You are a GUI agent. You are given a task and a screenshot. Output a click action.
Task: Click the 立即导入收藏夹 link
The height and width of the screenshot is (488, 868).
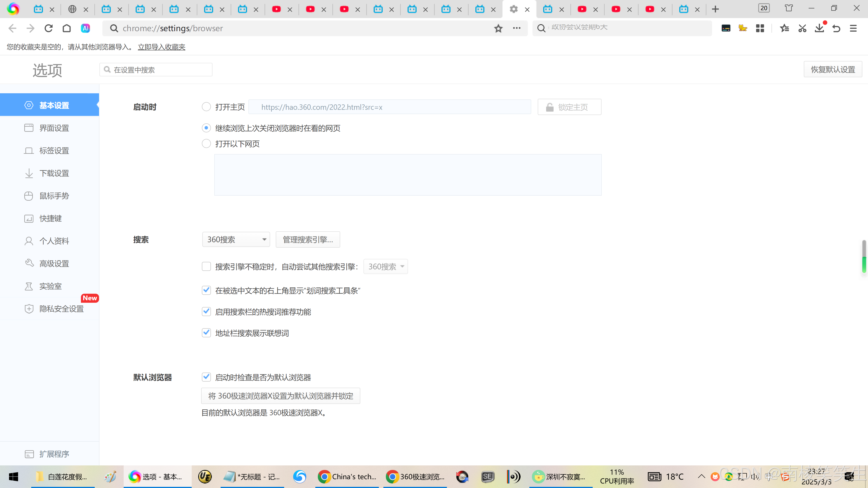(x=161, y=47)
